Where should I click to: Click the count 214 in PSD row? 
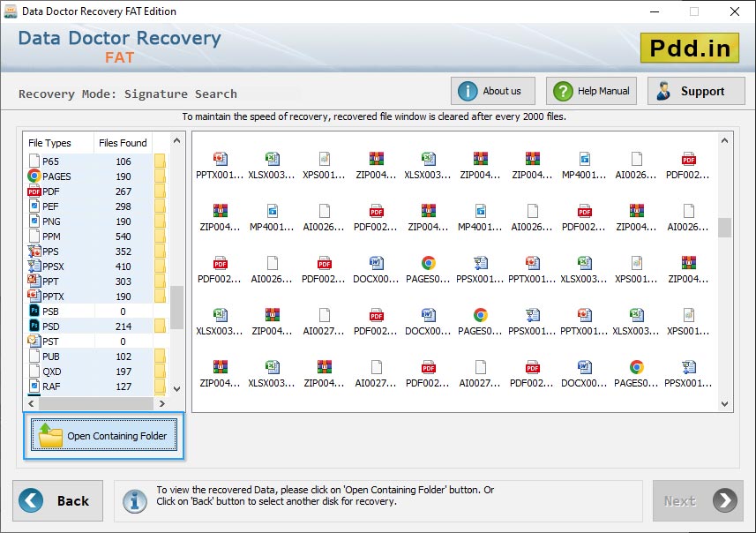click(123, 327)
